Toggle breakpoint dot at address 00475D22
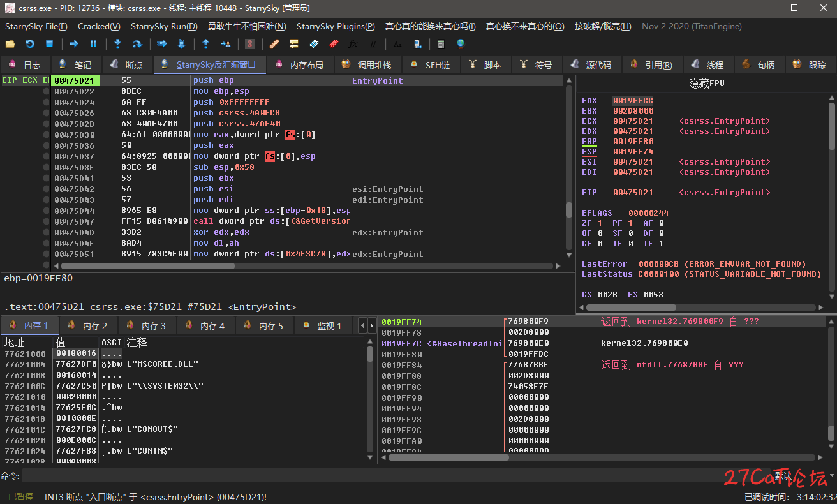Image resolution: width=837 pixels, height=504 pixels. (x=46, y=92)
